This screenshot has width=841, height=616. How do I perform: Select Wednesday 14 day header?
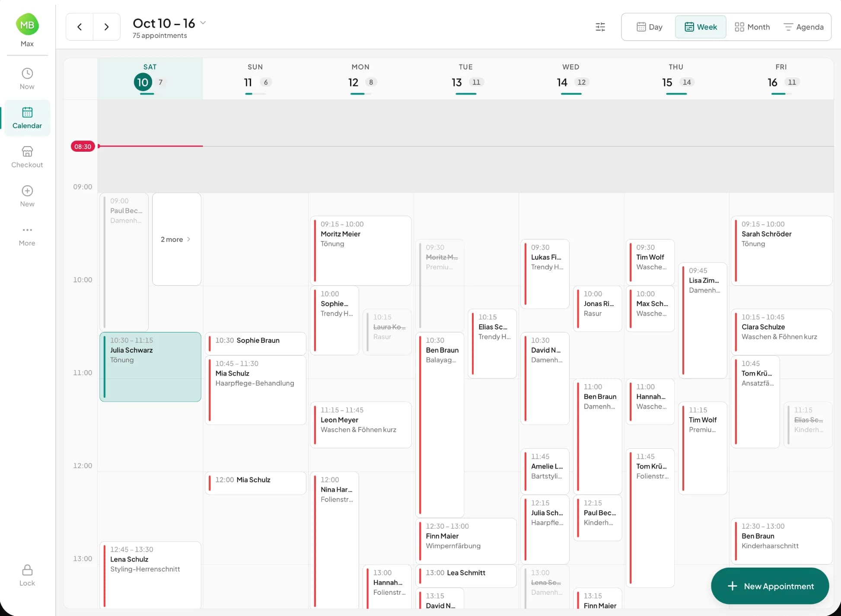coord(571,79)
